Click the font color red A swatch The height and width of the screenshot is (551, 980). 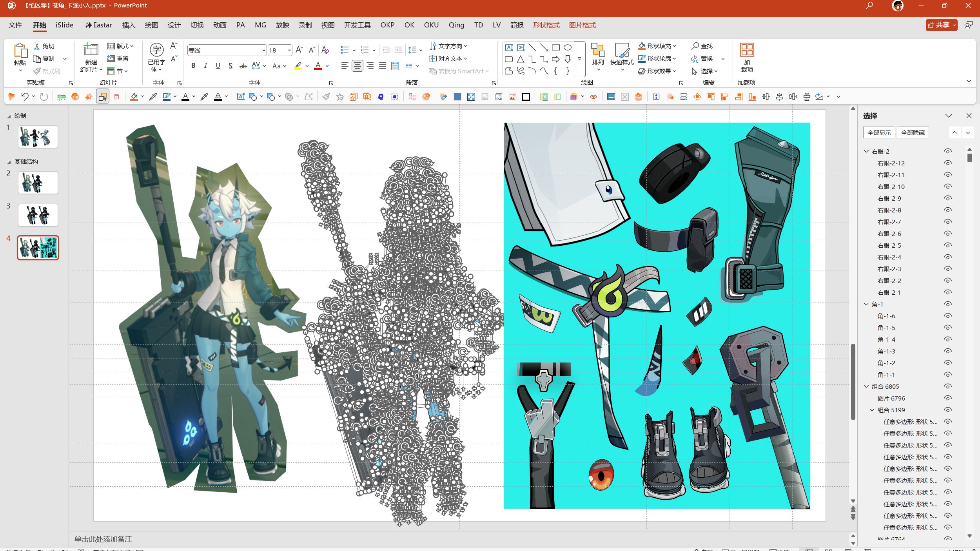318,66
